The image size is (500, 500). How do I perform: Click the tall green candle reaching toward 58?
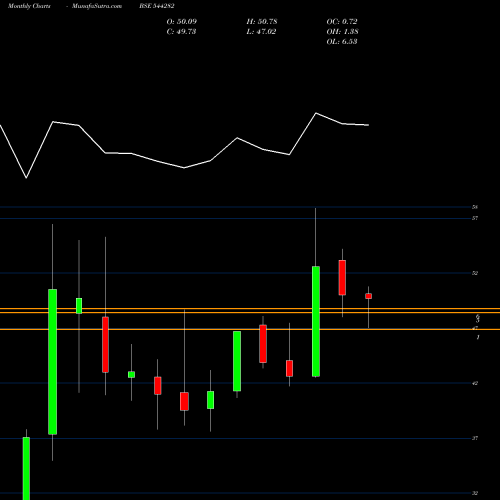316,321
